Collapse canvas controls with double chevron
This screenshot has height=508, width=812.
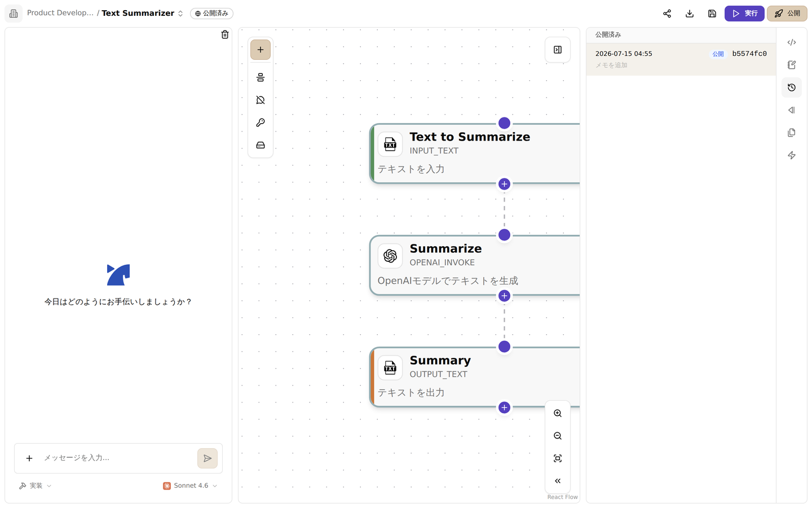(558, 481)
